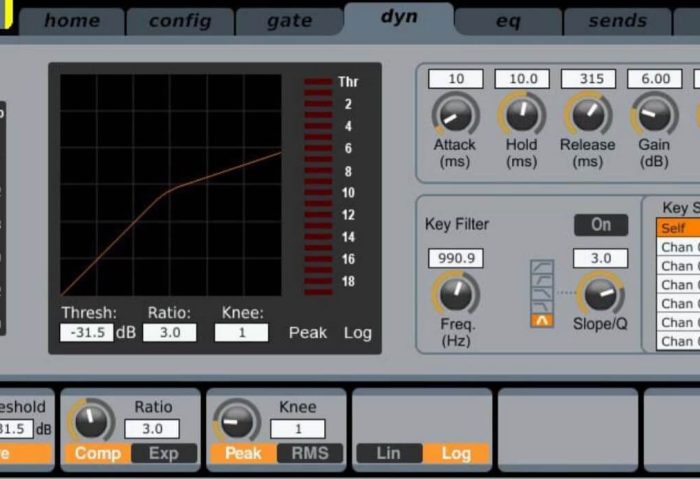Open the home tab

click(x=71, y=21)
